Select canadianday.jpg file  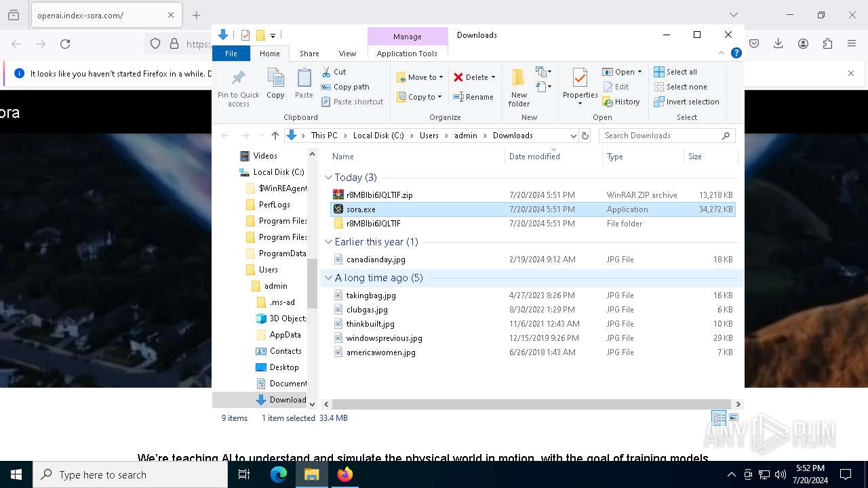[x=532, y=260]
